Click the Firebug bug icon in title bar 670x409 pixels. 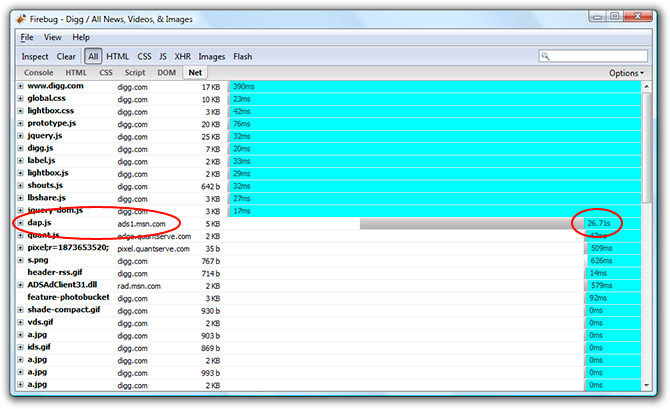point(21,19)
